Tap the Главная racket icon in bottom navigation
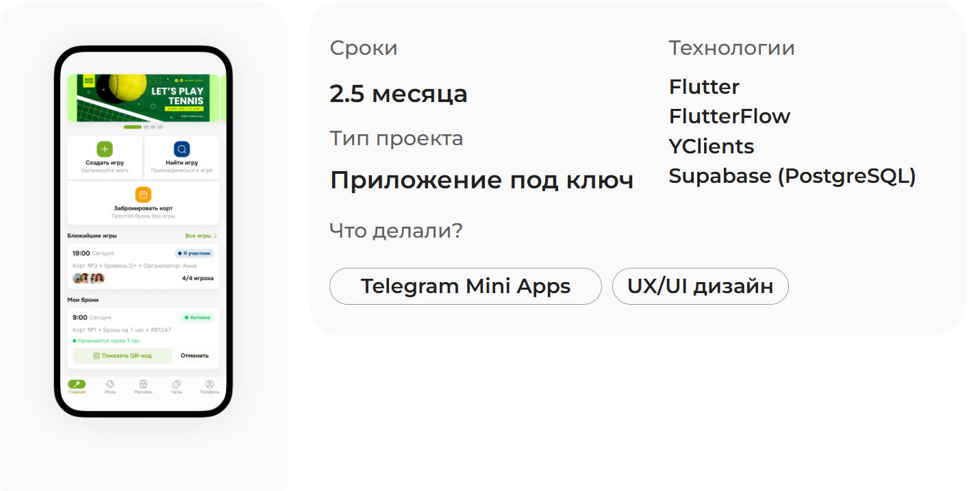The width and height of the screenshot is (980, 491). [77, 382]
